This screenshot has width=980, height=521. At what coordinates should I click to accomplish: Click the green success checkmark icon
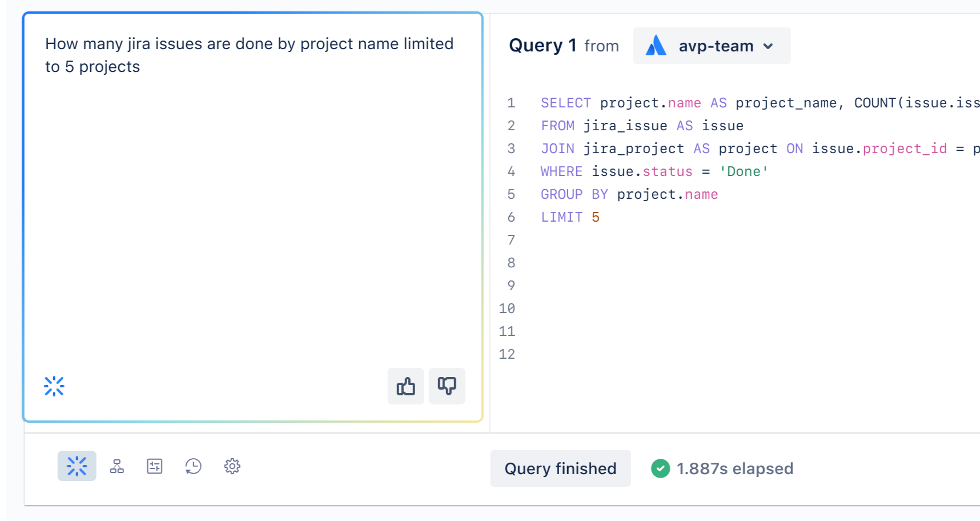[x=660, y=468]
